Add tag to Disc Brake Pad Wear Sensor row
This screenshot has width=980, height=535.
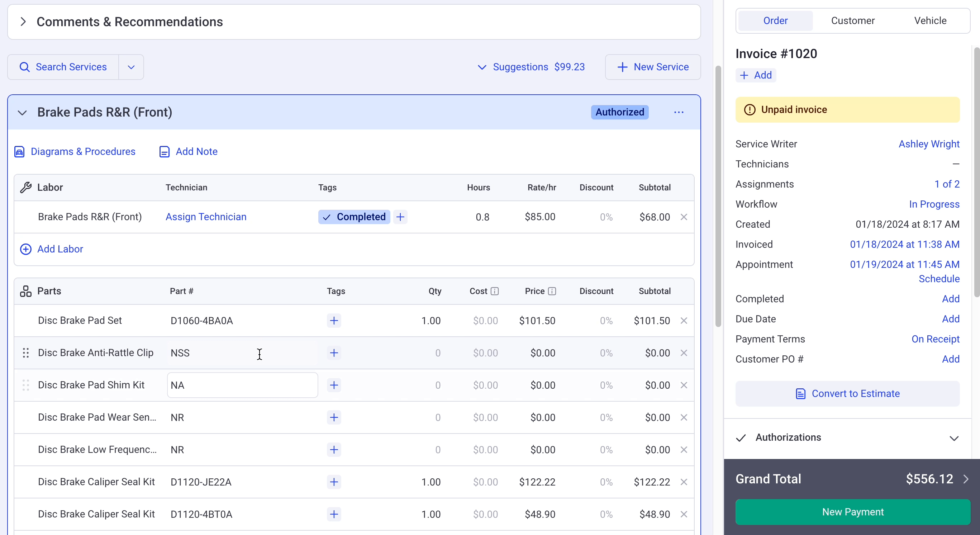click(x=334, y=417)
